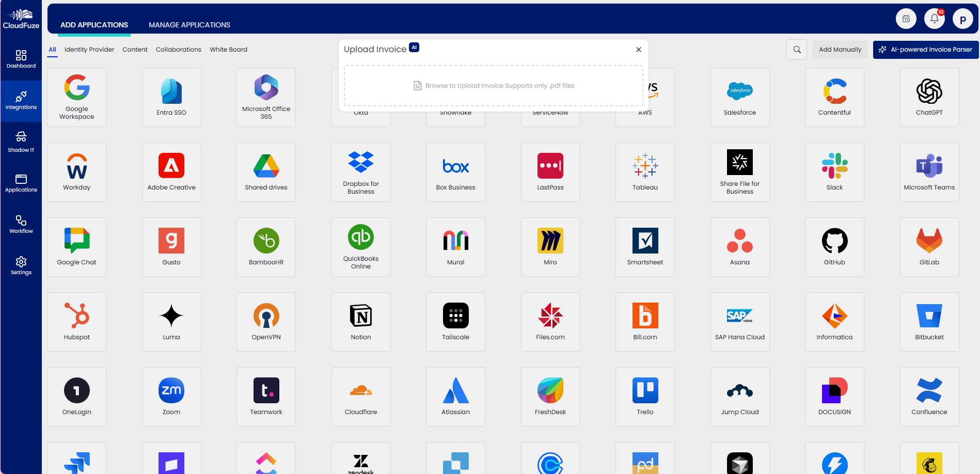Image resolution: width=980 pixels, height=474 pixels.
Task: Open the Dashboard sidebar icon
Action: coord(21,59)
